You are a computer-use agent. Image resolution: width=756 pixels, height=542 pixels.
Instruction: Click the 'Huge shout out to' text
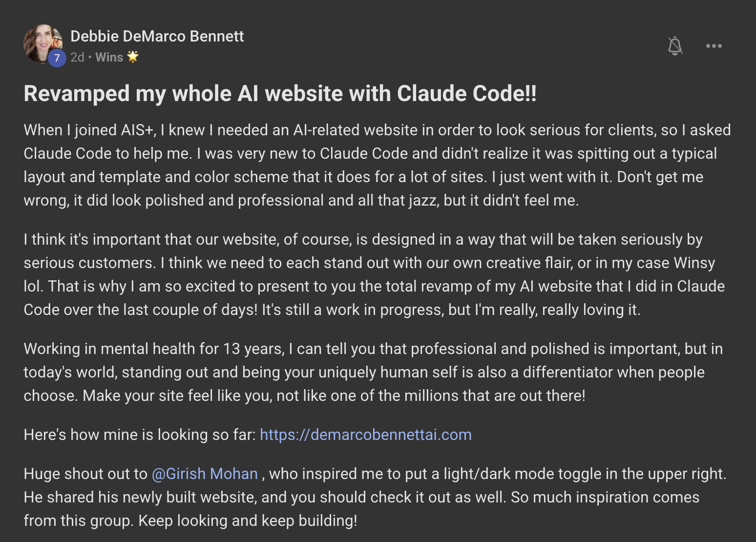[85, 474]
